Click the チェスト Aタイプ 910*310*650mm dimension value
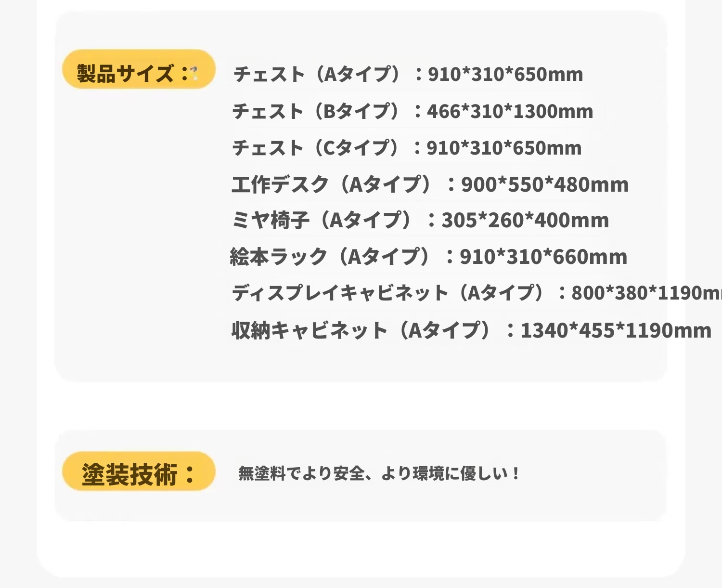722x588 pixels. pos(505,75)
